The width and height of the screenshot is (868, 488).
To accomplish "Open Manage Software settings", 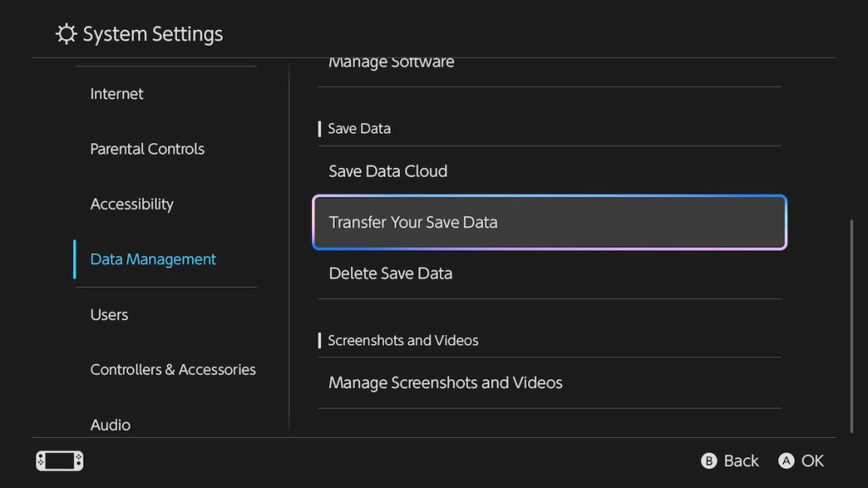I will 391,62.
